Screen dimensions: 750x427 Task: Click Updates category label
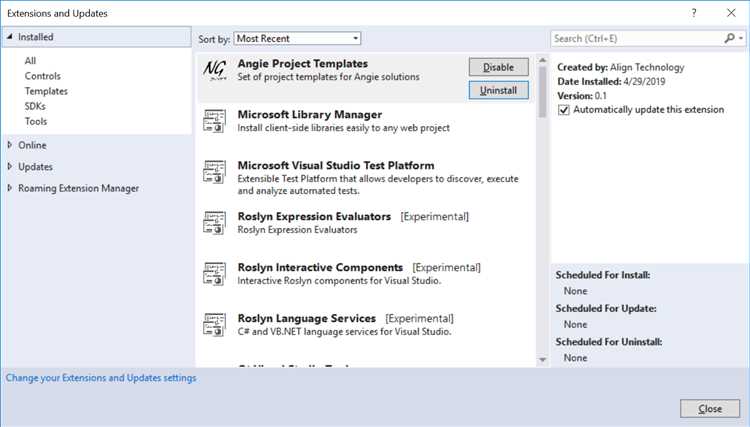(x=35, y=167)
